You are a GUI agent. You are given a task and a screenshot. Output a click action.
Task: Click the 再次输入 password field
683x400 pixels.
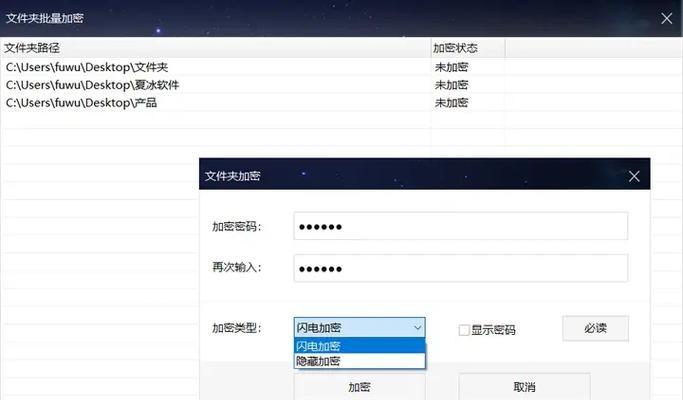coord(460,268)
